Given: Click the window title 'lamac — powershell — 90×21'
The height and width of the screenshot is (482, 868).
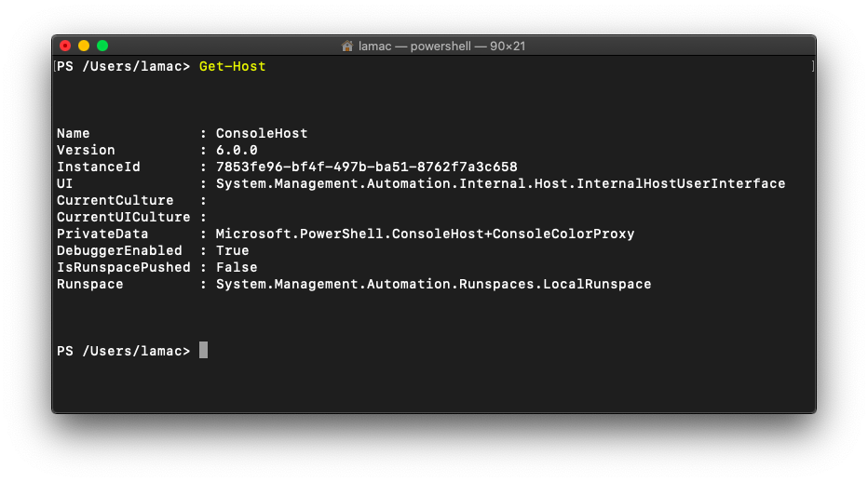Looking at the screenshot, I should coord(441,46).
